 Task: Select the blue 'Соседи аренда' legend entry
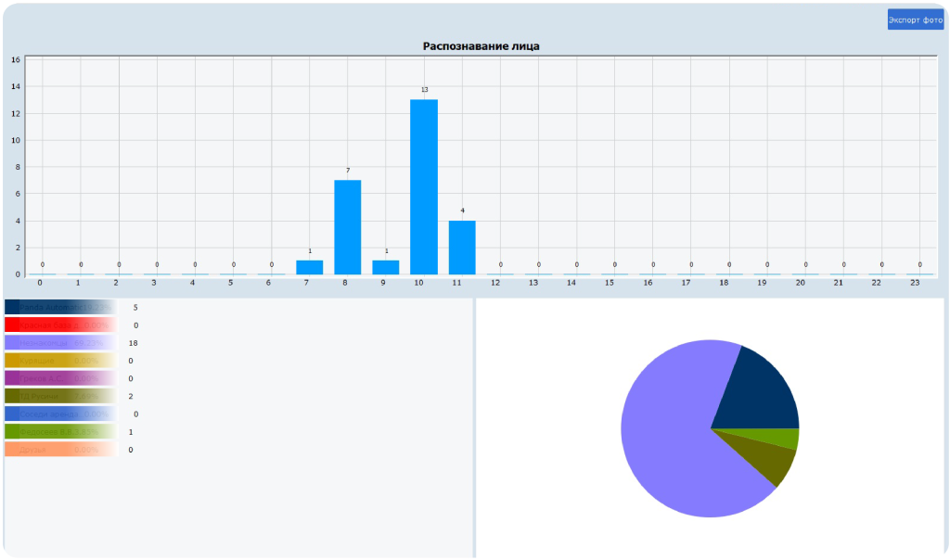coord(59,414)
